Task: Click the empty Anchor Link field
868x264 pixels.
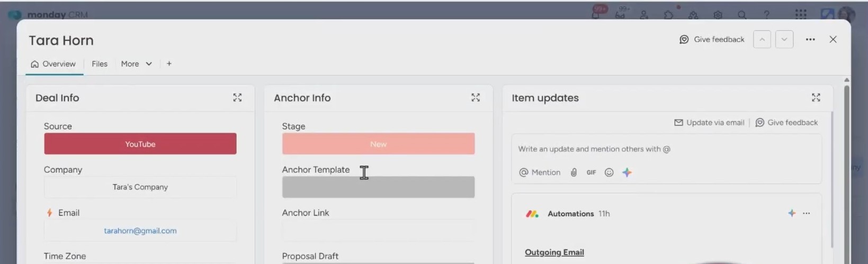Action: pos(378,230)
